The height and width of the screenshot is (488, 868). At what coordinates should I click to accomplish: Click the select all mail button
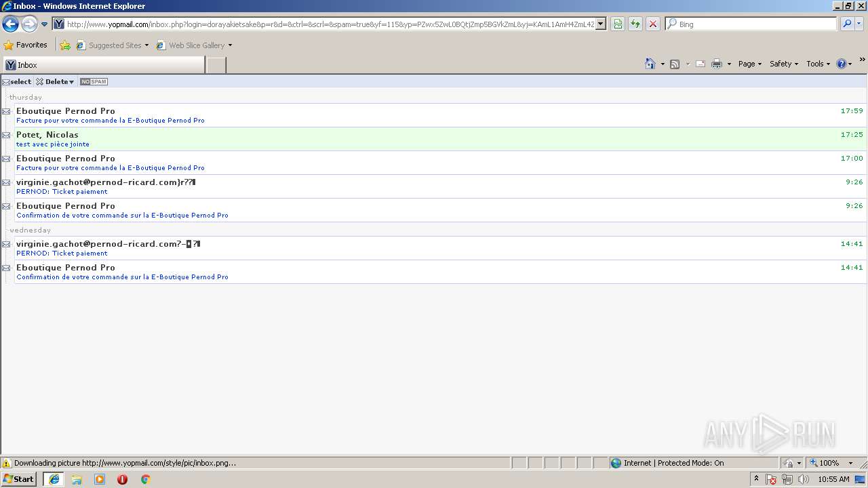pos(17,81)
